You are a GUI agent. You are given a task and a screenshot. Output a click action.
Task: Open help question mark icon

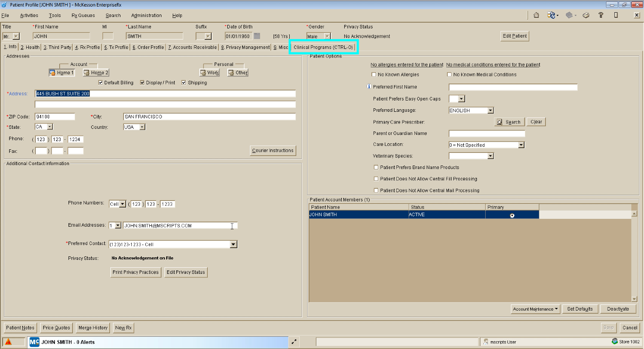click(601, 15)
